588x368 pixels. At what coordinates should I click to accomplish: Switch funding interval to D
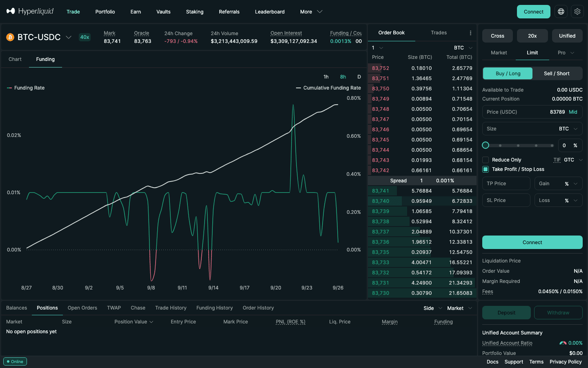[359, 77]
